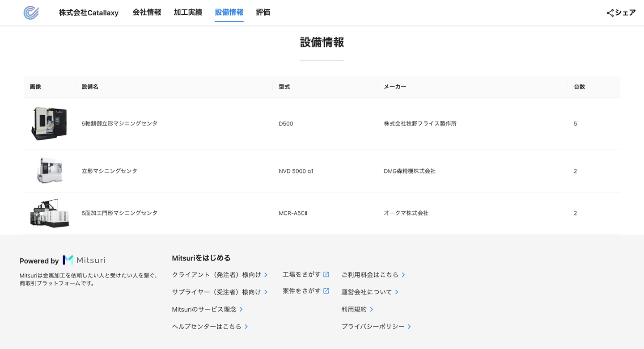
Task: Click chevron arrow next to ご利用料金はこちら
Action: point(403,275)
